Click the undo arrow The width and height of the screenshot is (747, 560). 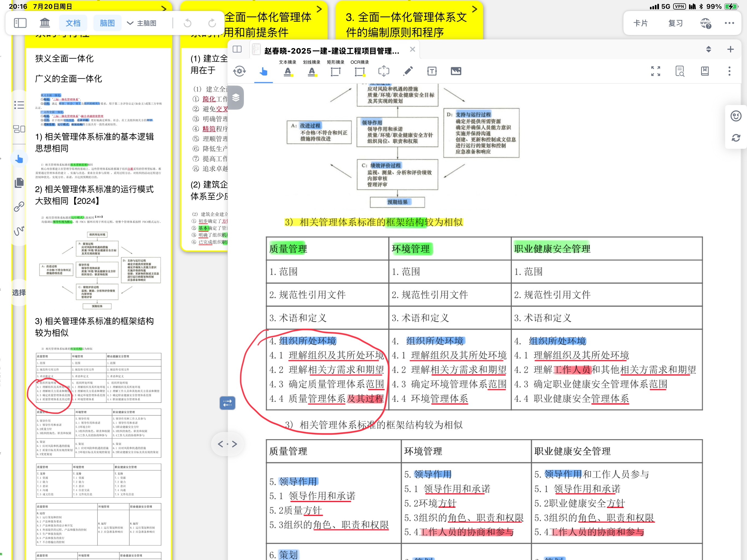coord(187,23)
